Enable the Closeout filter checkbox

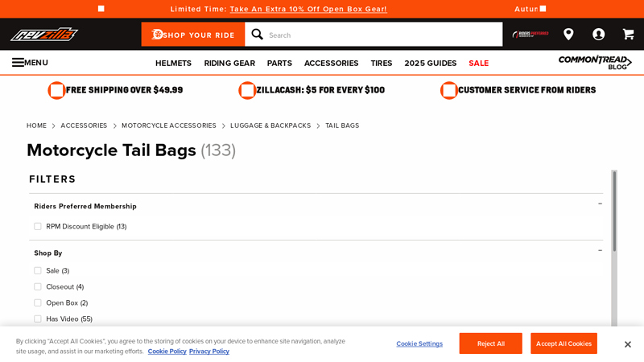(38, 287)
